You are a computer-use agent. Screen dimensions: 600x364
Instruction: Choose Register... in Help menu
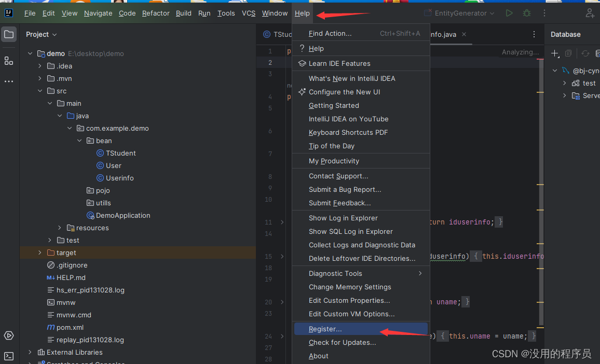click(361, 329)
